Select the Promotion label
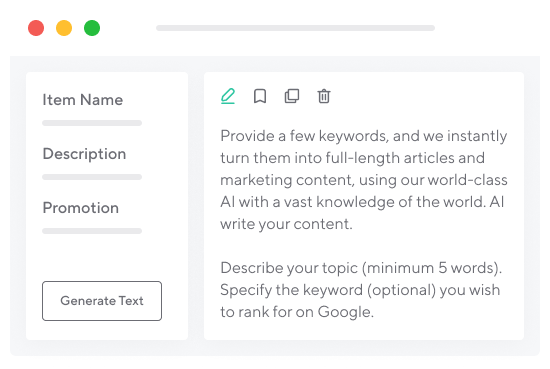The width and height of the screenshot is (550, 369). point(81,208)
